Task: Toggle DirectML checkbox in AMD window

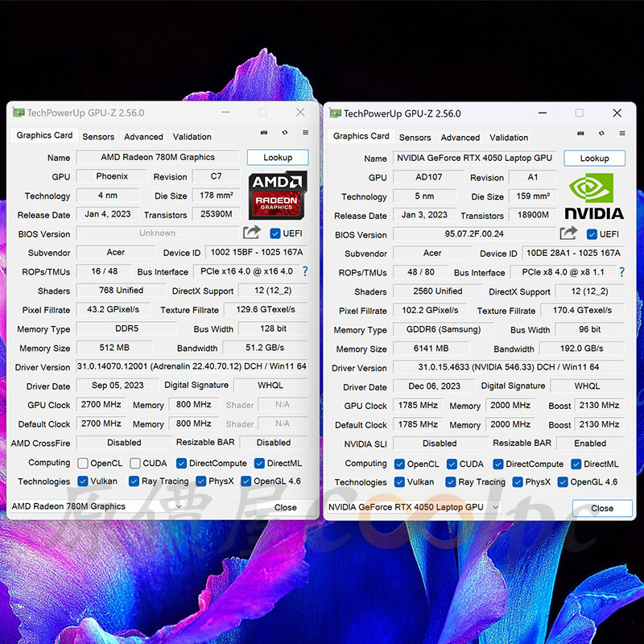Action: pyautogui.click(x=259, y=464)
